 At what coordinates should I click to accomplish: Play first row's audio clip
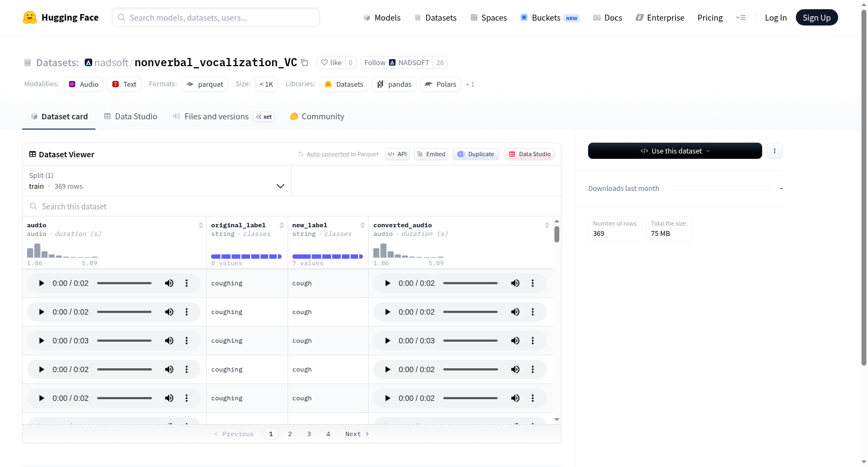[42, 283]
